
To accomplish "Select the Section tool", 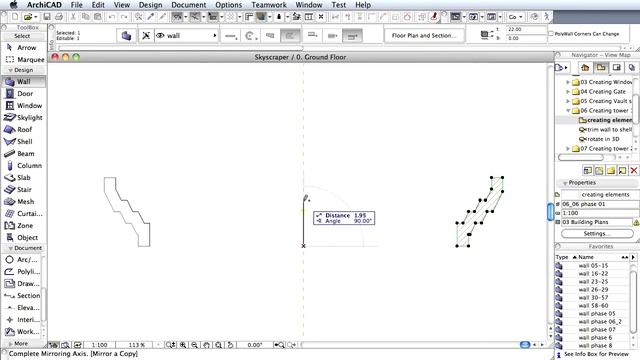I will [x=22, y=296].
